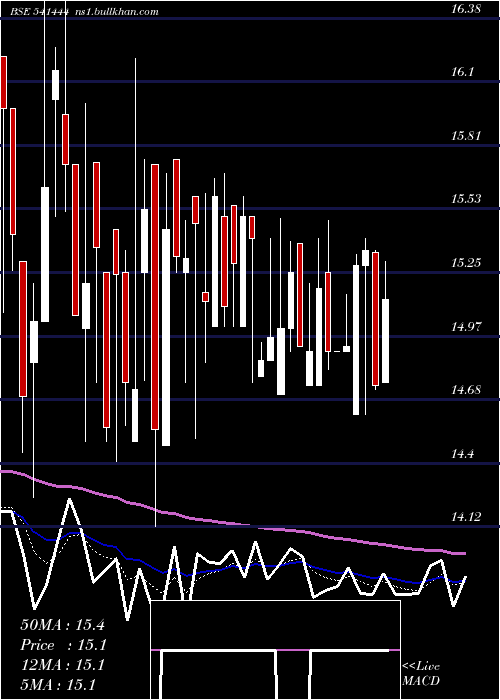
Task: Click the 14.68 price axis label
Action: 466,390
